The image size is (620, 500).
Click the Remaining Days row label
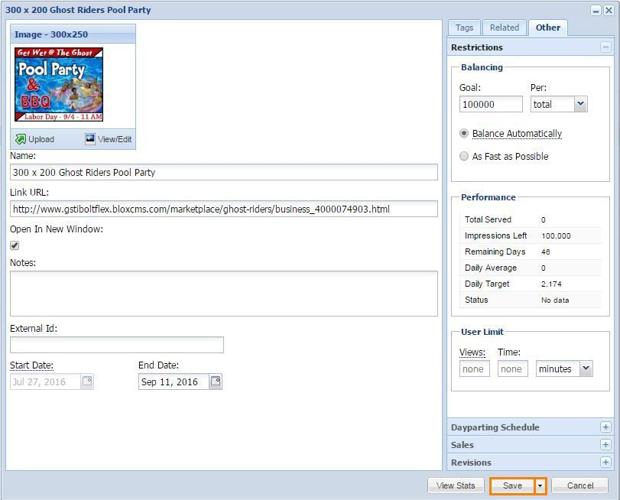tap(495, 252)
